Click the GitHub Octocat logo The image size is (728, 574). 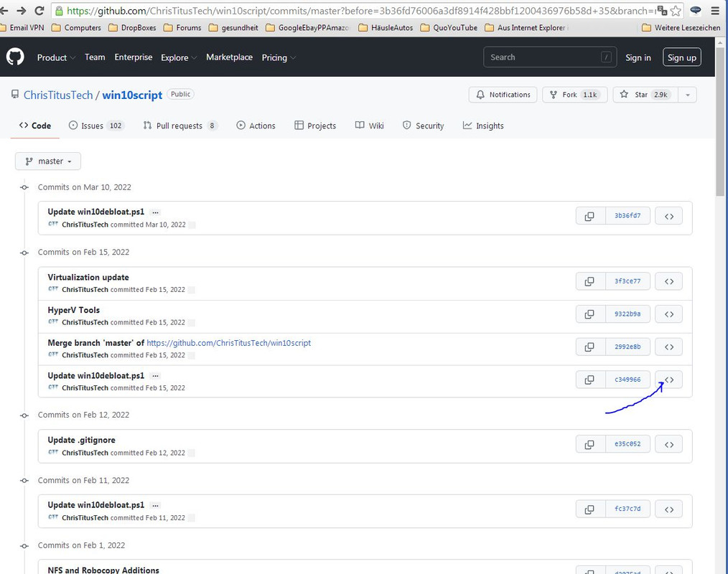click(15, 57)
